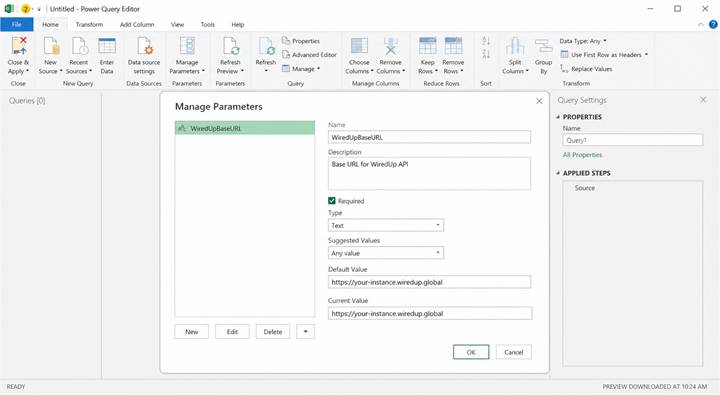The image size is (720, 395).
Task: Uncheck the Required checkbox
Action: pos(332,201)
